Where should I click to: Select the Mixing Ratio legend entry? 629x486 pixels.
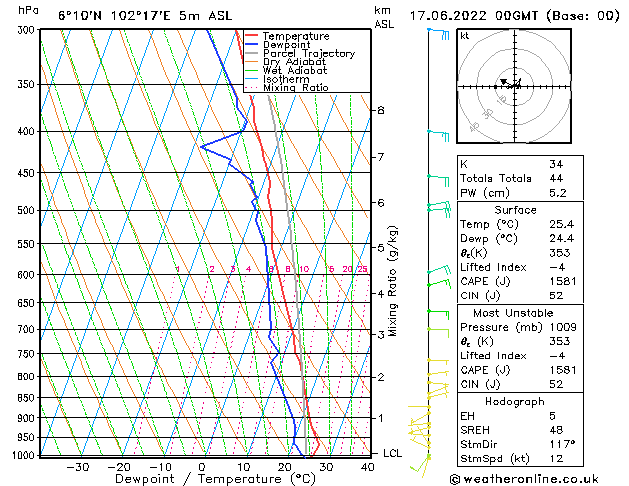pyautogui.click(x=296, y=88)
